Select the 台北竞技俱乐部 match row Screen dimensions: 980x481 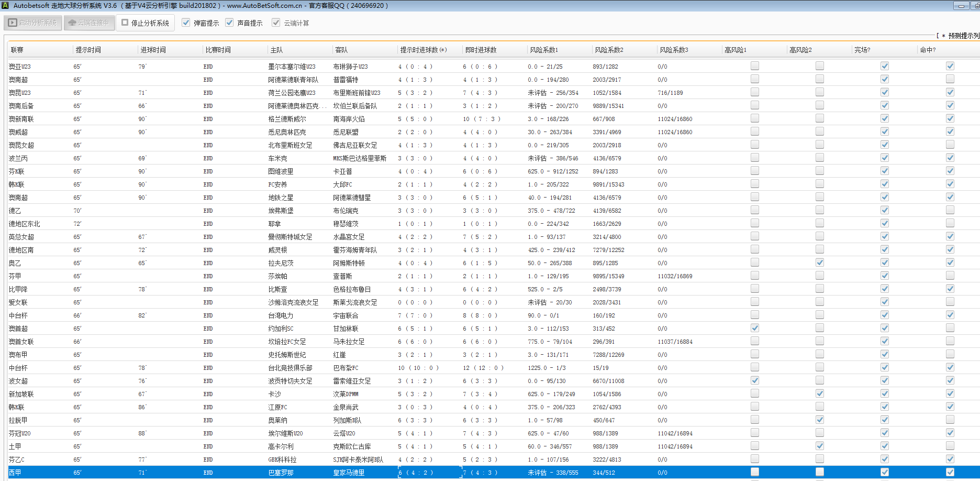coord(290,368)
